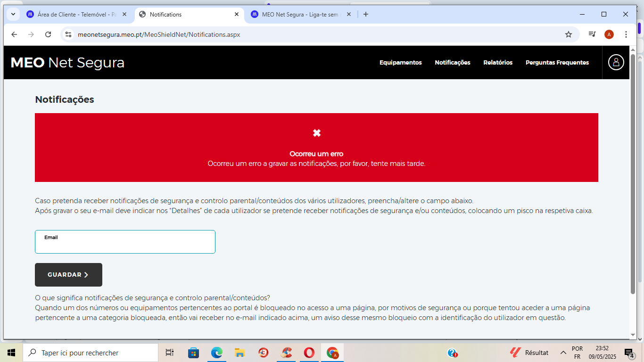Screen dimensions: 644x362
Task: Reload the current page
Action: (48, 34)
